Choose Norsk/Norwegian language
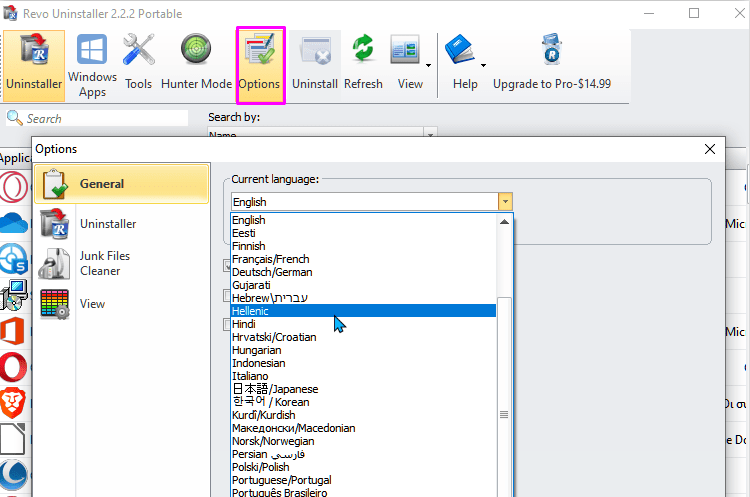This screenshot has height=497, width=750. [363, 441]
